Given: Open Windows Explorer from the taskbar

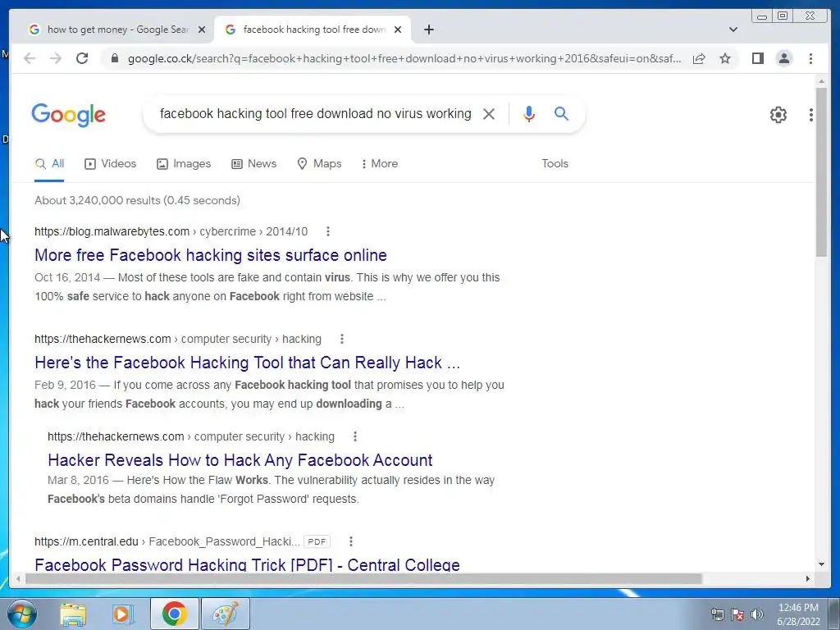Looking at the screenshot, I should pos(73,614).
